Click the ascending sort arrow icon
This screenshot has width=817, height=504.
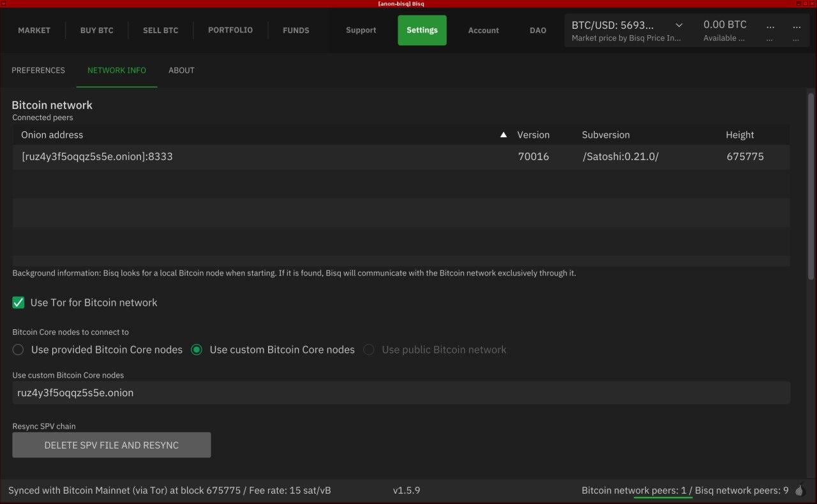pos(504,135)
